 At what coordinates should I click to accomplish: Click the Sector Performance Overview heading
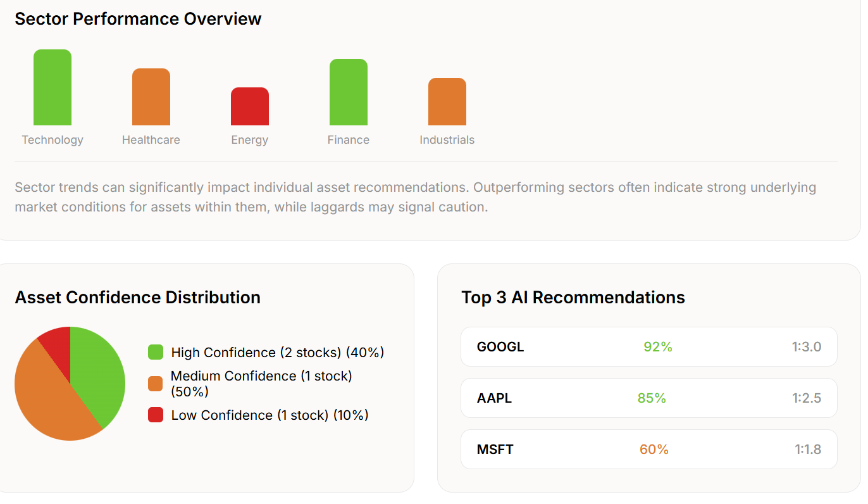click(138, 18)
